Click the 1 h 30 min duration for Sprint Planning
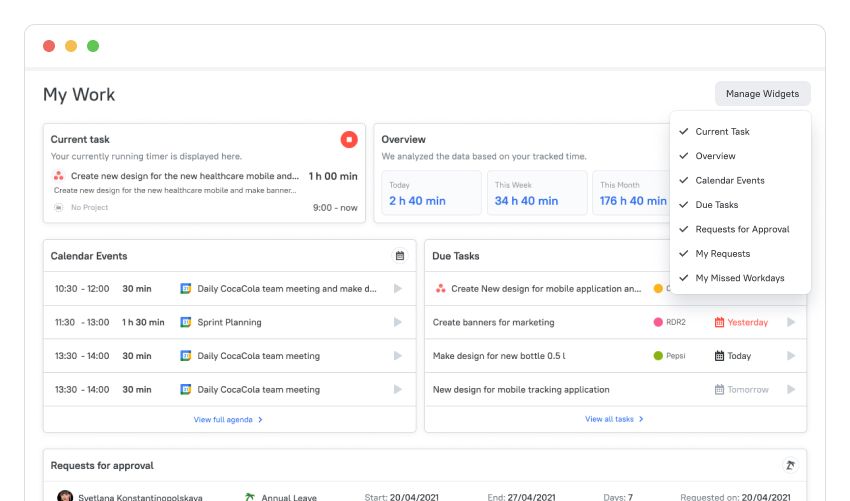 pos(143,322)
